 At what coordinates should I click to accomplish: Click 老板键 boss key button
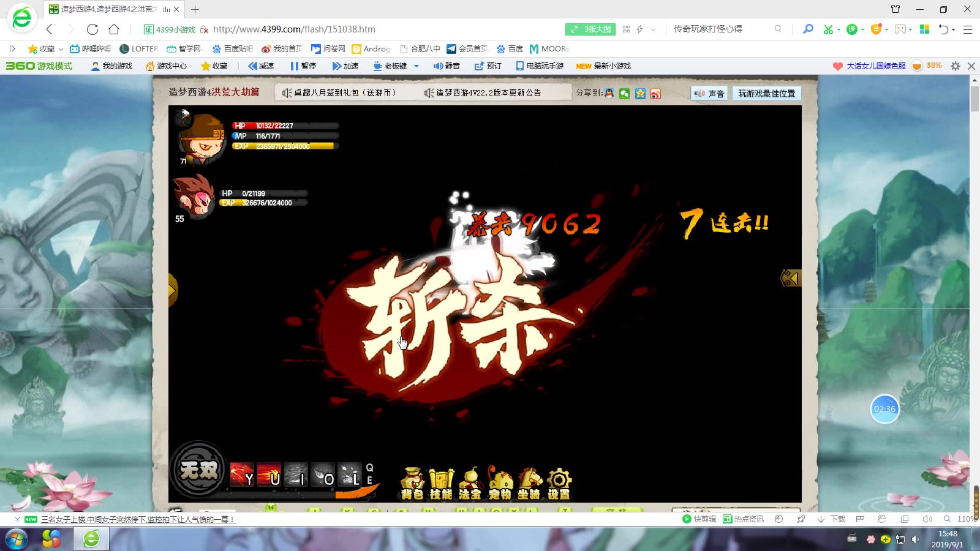pyautogui.click(x=390, y=66)
